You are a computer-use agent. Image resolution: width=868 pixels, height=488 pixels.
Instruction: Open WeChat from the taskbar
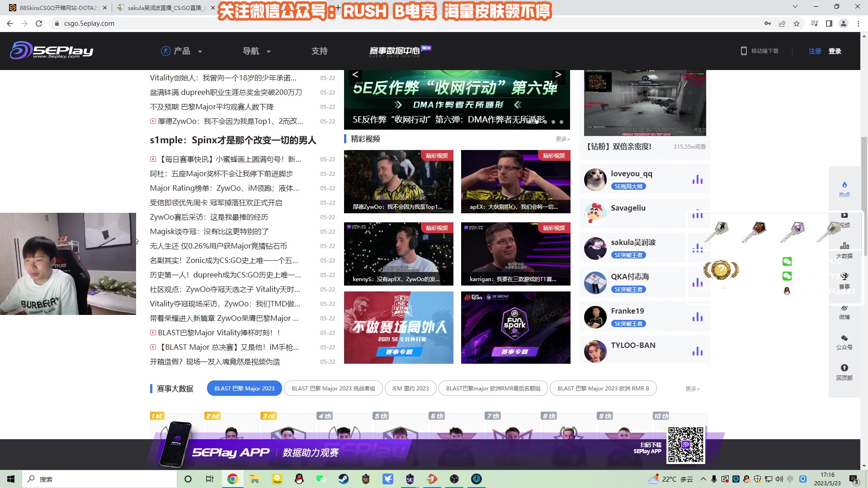[321, 479]
